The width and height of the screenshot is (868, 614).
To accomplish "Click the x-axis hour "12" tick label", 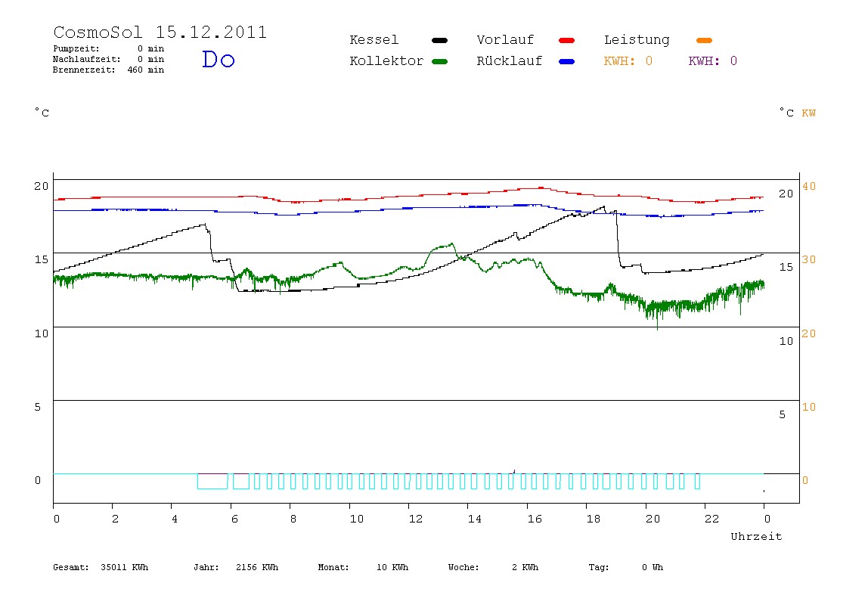I will [x=416, y=519].
